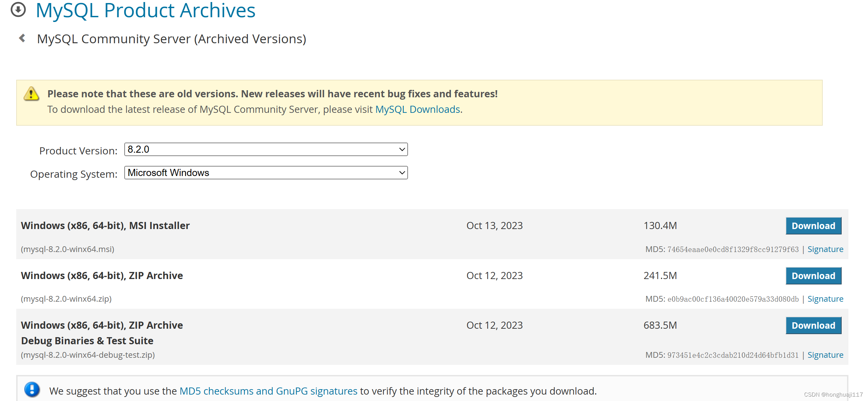Follow the MySQL Downloads link in the notice
Image resolution: width=868 pixels, height=401 pixels.
418,109
